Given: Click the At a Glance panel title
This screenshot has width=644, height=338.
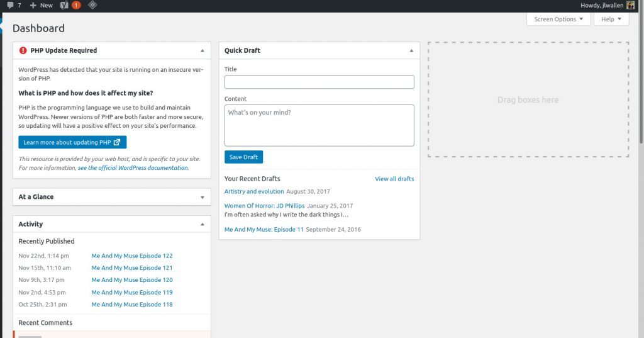Looking at the screenshot, I should tap(36, 197).
